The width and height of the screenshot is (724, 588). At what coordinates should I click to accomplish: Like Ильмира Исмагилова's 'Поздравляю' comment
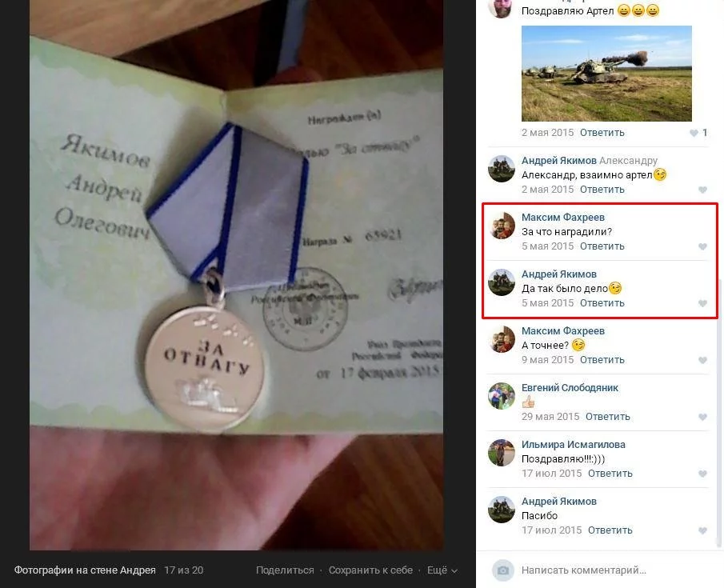click(x=702, y=474)
